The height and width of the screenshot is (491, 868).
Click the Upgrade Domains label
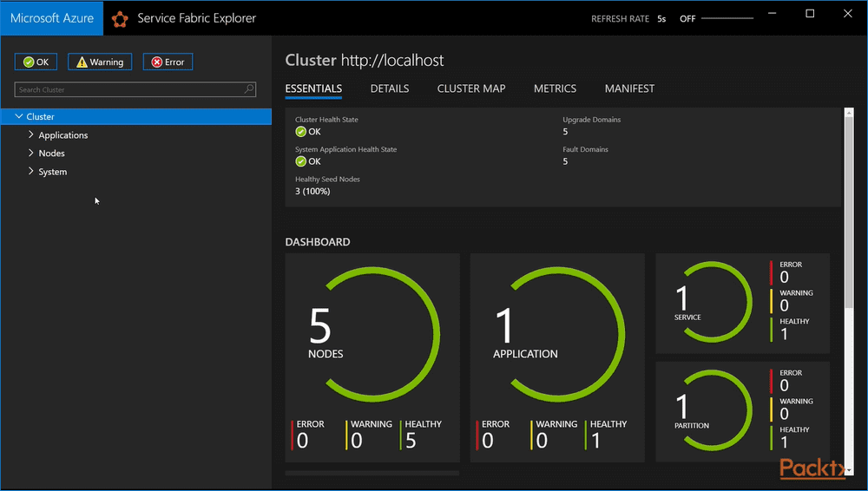591,120
